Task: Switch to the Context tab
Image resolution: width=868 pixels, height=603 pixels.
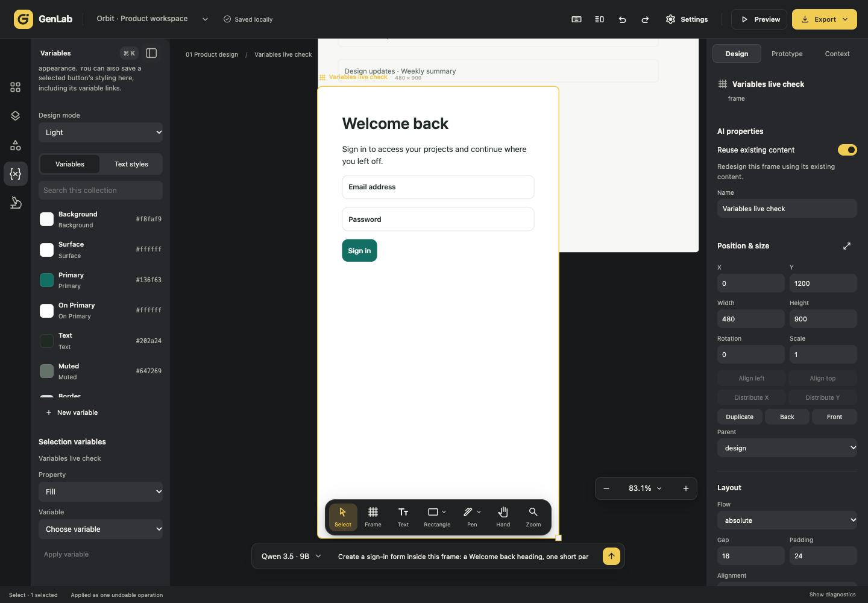Action: pos(837,54)
